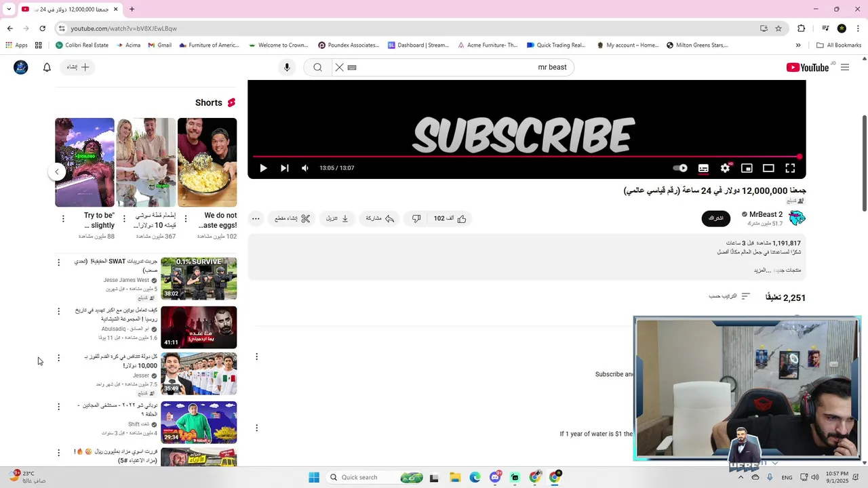Dislike the video
Screen dimensions: 868x488
point(416,218)
